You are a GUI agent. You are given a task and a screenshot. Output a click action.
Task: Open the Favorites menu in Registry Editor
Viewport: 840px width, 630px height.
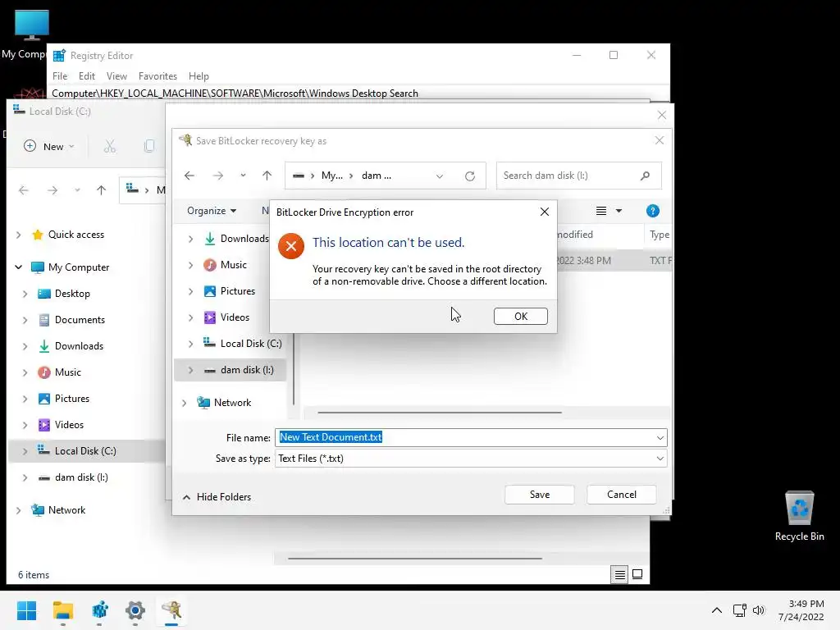tap(157, 76)
